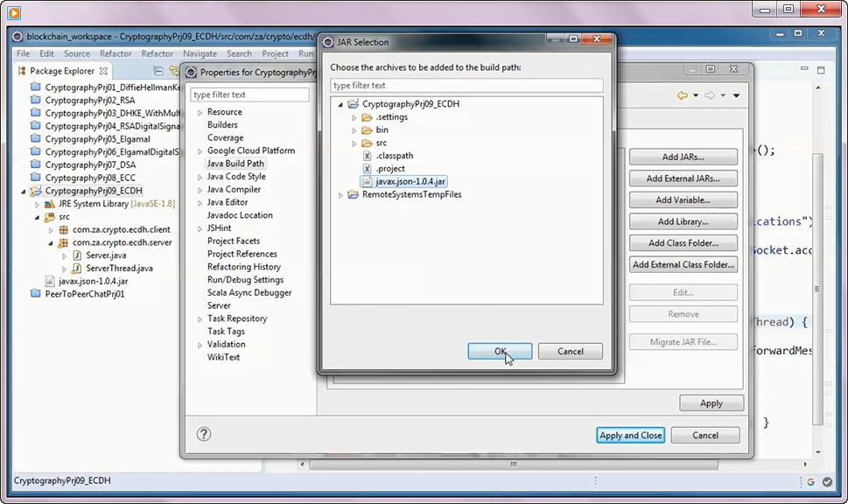The height and width of the screenshot is (504, 848).
Task: Click OK in the JAR Selection dialog
Action: click(500, 351)
